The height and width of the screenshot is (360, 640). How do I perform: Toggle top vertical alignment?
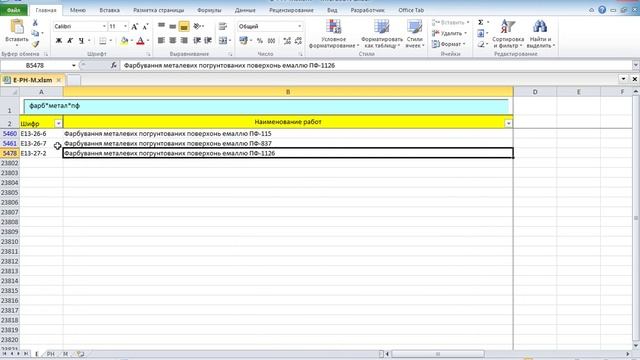[162, 27]
